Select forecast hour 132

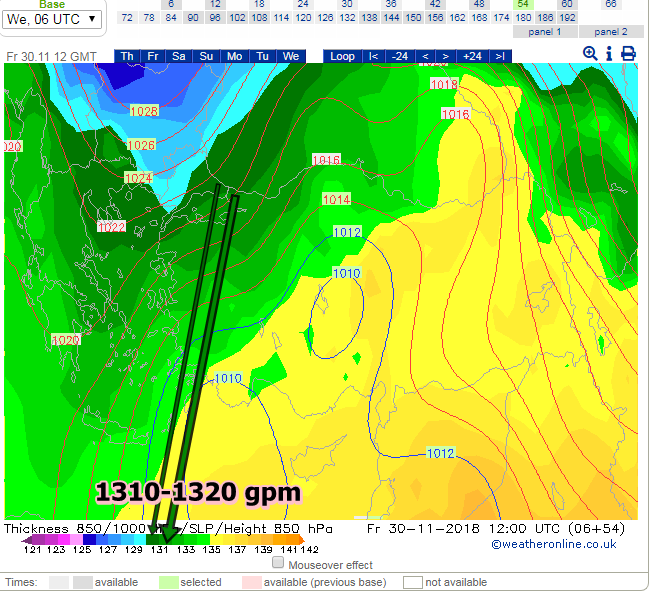(347, 18)
